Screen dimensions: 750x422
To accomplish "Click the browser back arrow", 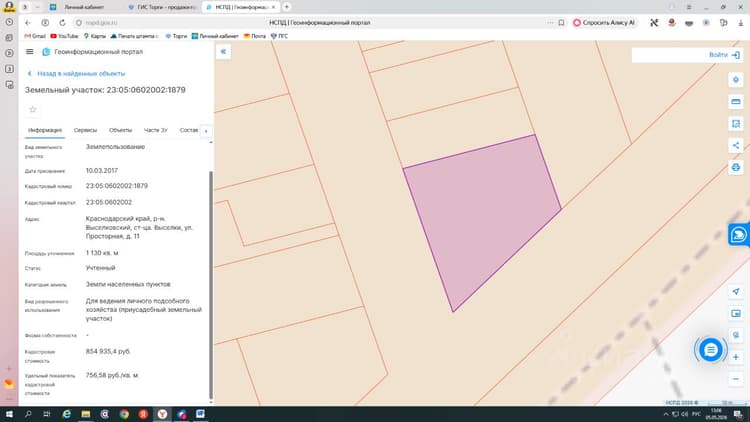I will [x=28, y=22].
